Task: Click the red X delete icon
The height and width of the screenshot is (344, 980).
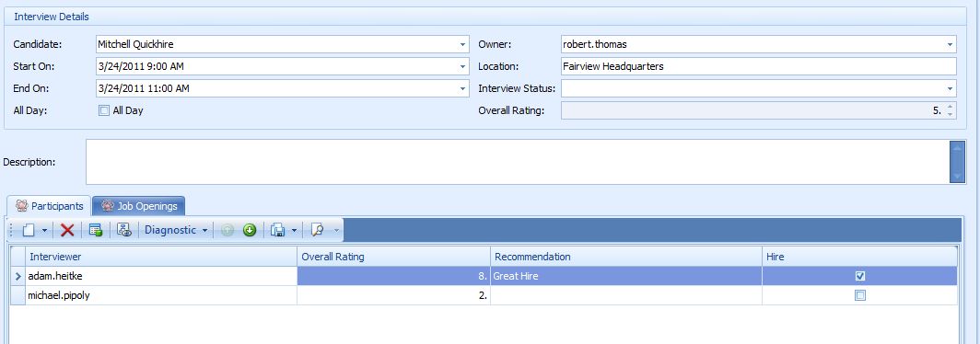Action: coord(67,230)
